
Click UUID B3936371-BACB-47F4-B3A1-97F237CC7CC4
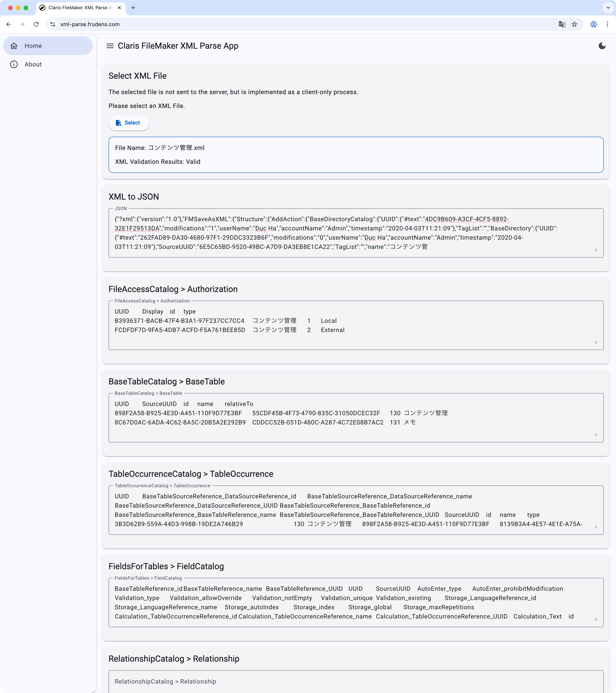coord(179,321)
